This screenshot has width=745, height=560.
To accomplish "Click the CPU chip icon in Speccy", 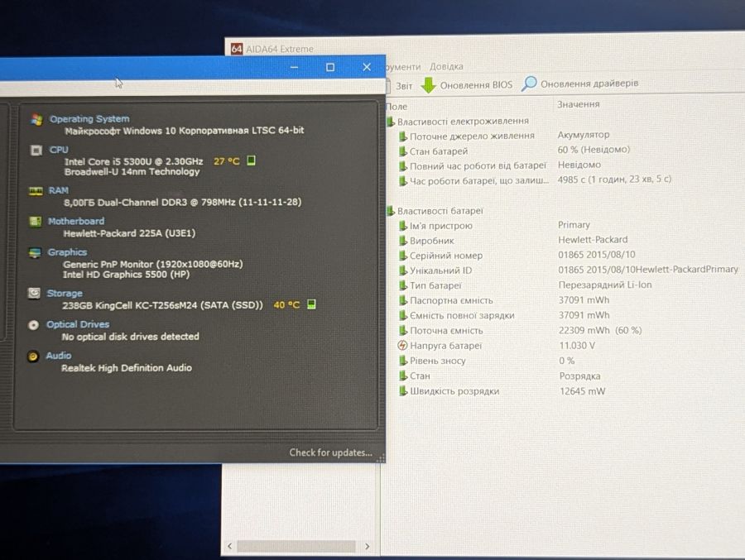I will click(36, 150).
